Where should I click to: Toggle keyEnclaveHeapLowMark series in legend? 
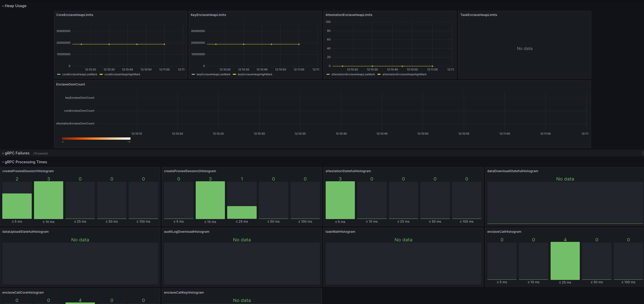click(x=213, y=75)
